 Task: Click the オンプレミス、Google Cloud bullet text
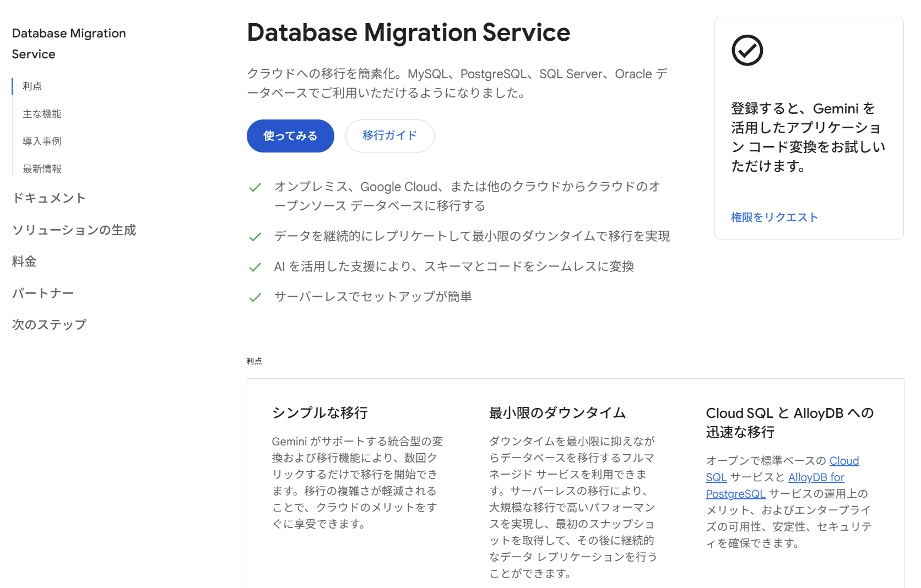[467, 196]
